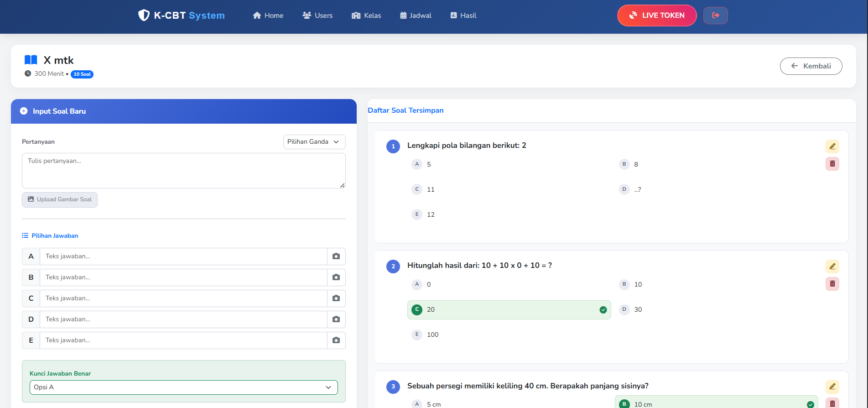The height and width of the screenshot is (408, 868).
Task: Expand the Kunci Jawaban Benar dropdown
Action: [183, 387]
